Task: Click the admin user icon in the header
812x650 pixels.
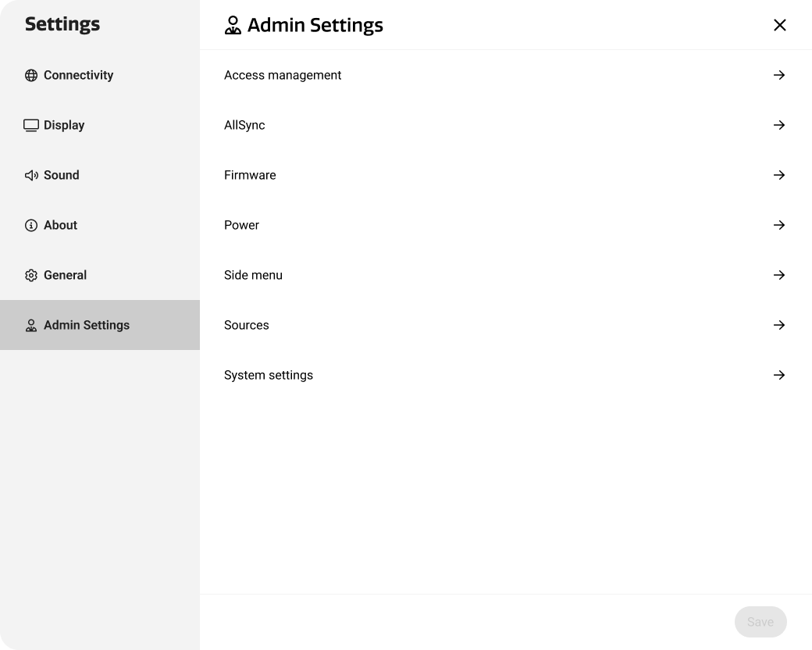Action: point(232,24)
